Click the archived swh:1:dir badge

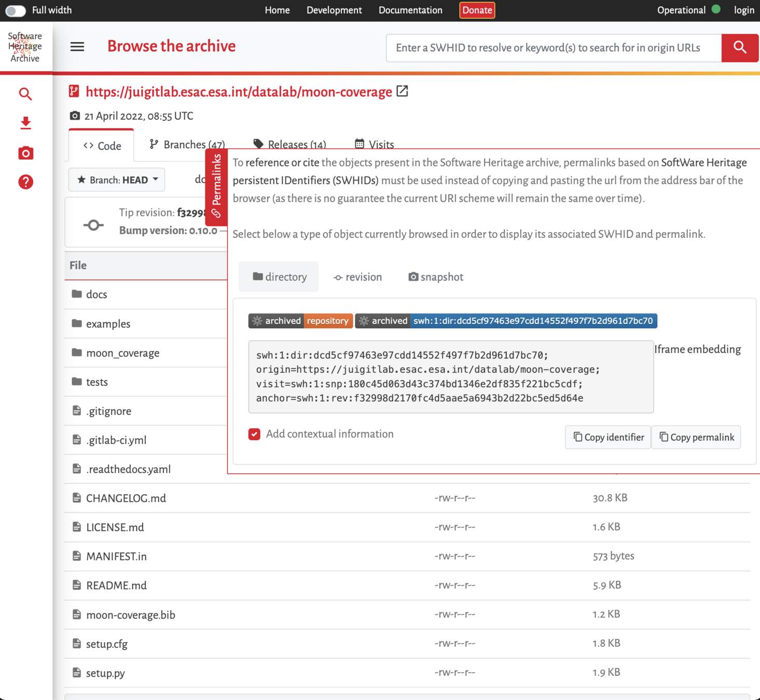[506, 321]
